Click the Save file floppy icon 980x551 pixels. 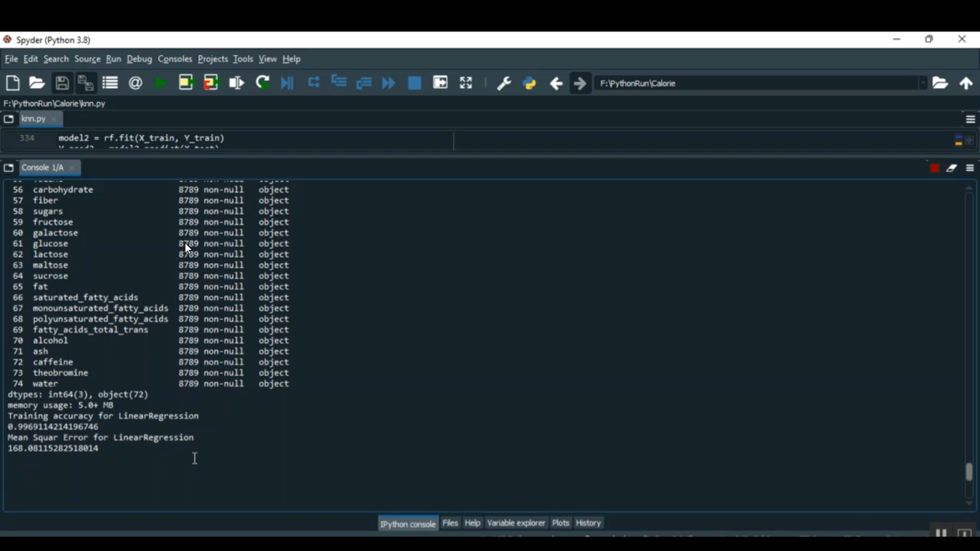coord(62,83)
